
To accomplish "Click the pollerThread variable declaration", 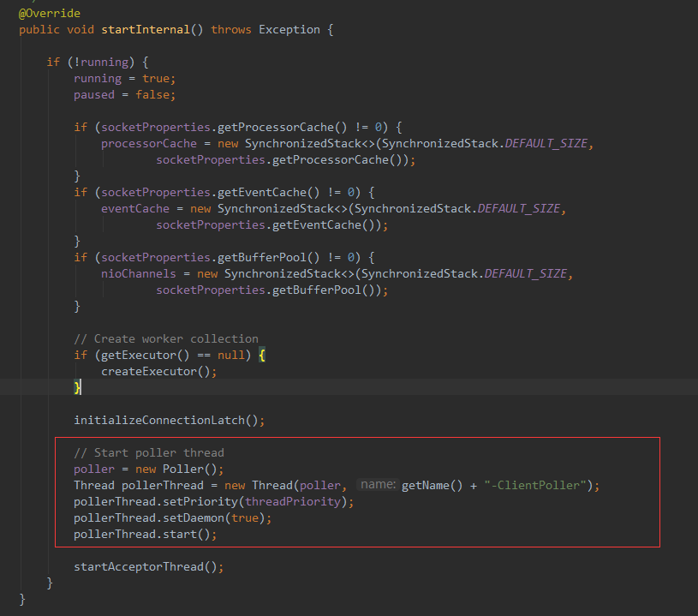I will (x=163, y=486).
